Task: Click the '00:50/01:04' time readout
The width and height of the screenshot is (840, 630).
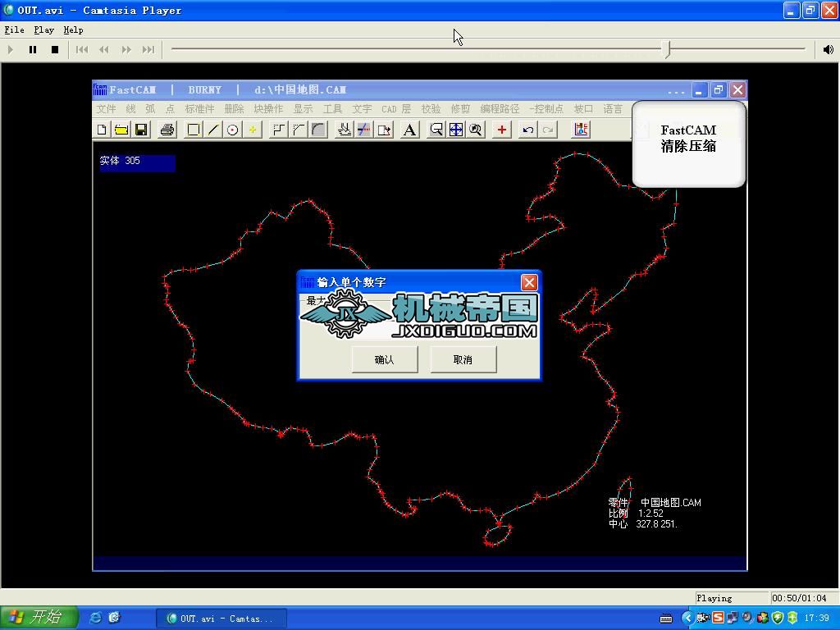Action: point(799,598)
